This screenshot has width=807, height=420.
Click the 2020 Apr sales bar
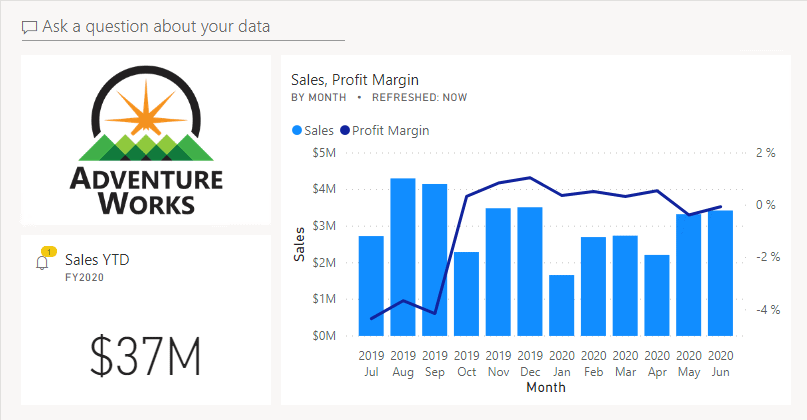(657, 295)
